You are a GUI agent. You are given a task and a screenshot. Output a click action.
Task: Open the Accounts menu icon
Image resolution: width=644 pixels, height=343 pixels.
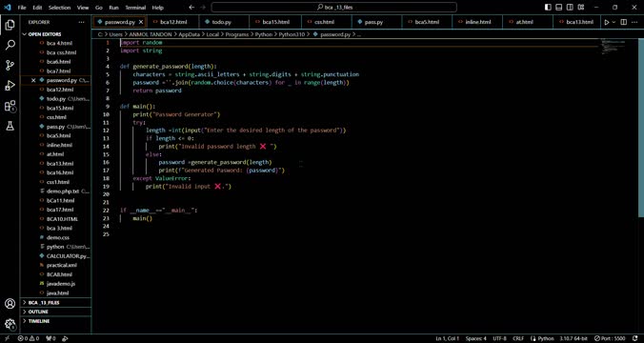[10, 304]
